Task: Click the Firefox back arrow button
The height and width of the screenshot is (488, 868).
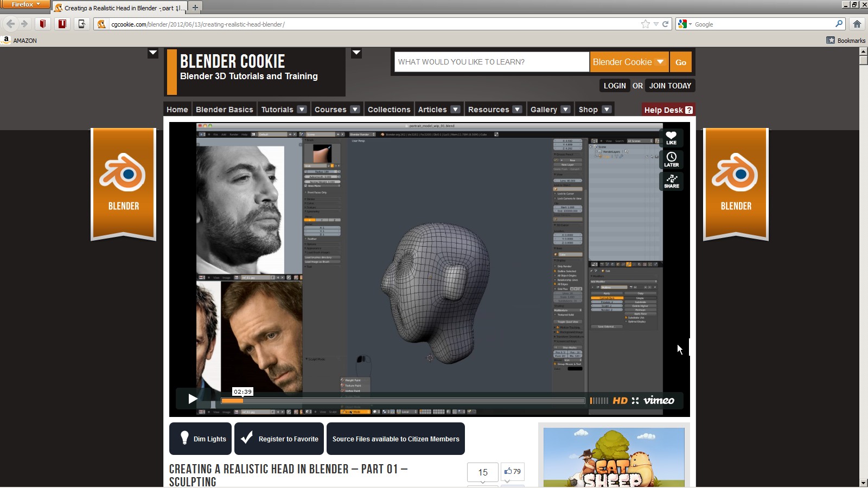Action: click(10, 24)
